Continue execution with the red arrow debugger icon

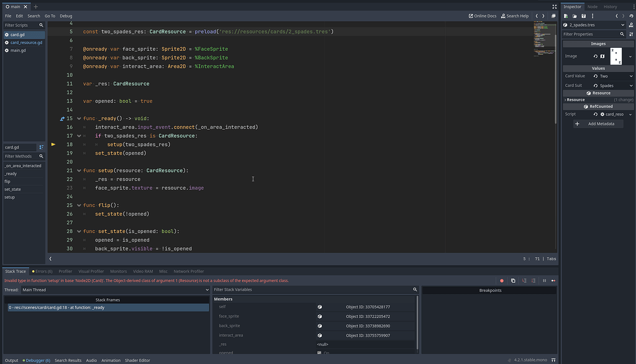[x=553, y=280]
